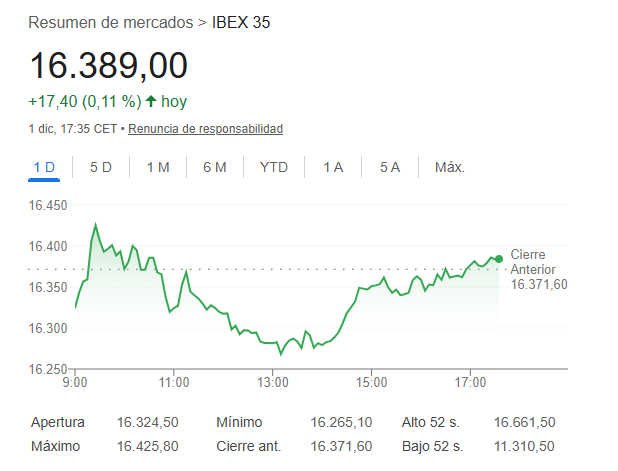Click the Cierre Anterior label beside chart
Screen dimensions: 618x471
point(533,262)
